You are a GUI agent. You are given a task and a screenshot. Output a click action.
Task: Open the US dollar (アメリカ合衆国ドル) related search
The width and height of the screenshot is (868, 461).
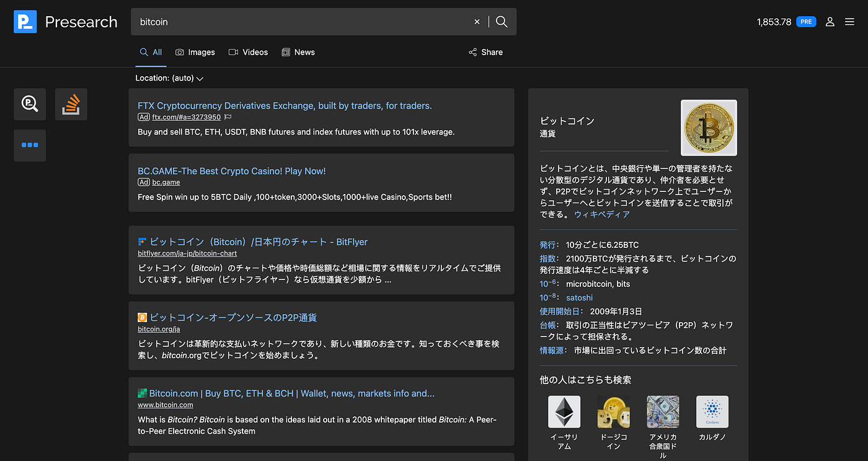pyautogui.click(x=663, y=428)
